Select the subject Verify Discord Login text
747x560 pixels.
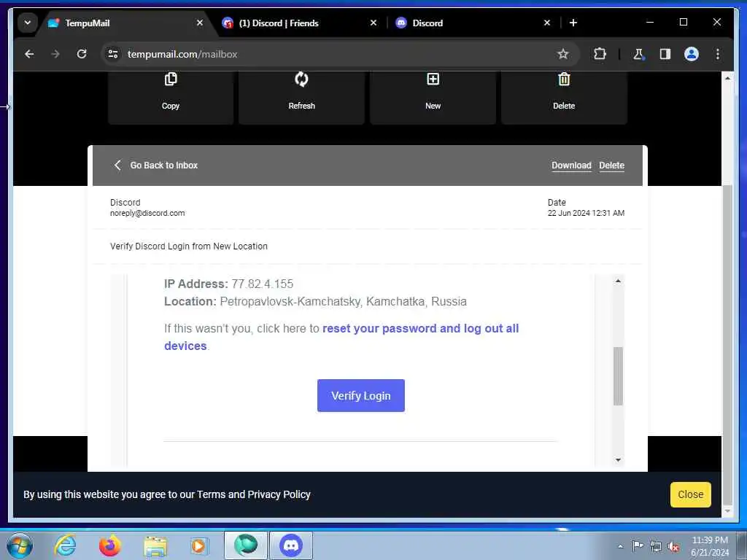click(x=189, y=246)
